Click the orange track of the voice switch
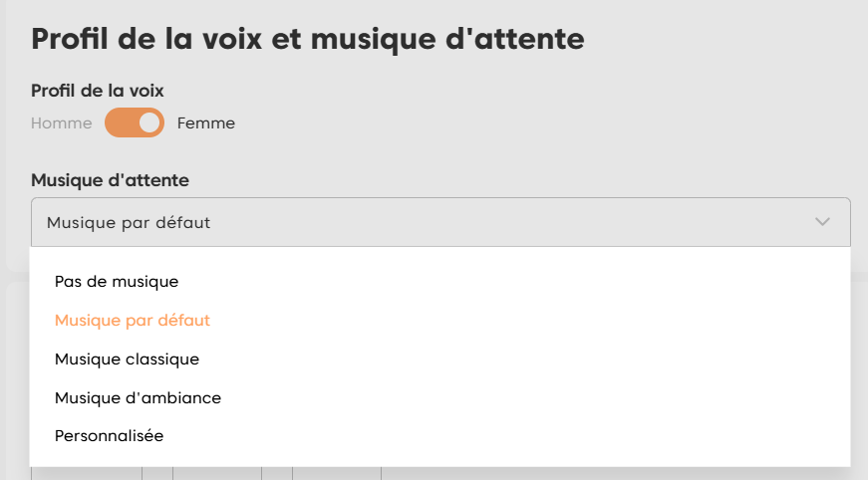Viewport: 868px width, 480px height. coord(120,123)
